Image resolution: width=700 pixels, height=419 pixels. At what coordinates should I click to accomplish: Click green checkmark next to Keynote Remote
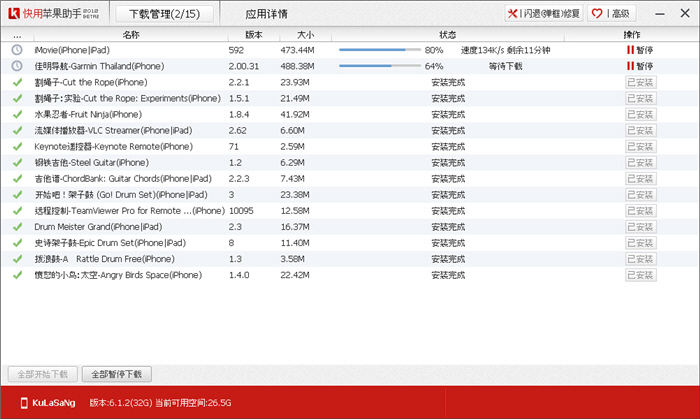pos(17,146)
